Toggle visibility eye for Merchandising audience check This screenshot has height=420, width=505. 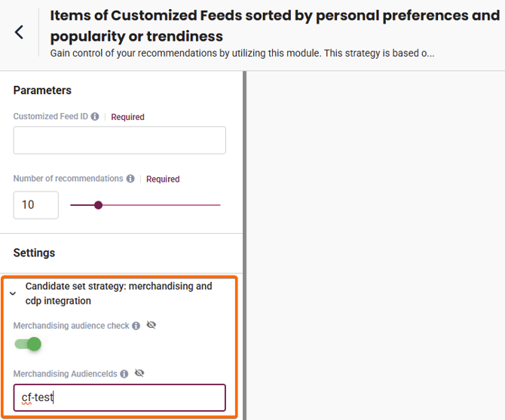[151, 326]
